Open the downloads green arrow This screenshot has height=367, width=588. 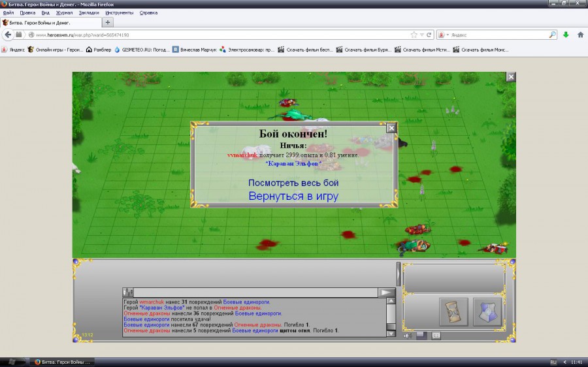coord(566,35)
